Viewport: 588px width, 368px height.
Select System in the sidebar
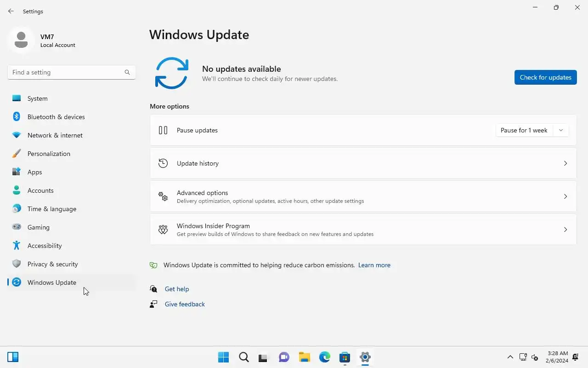pos(71,98)
